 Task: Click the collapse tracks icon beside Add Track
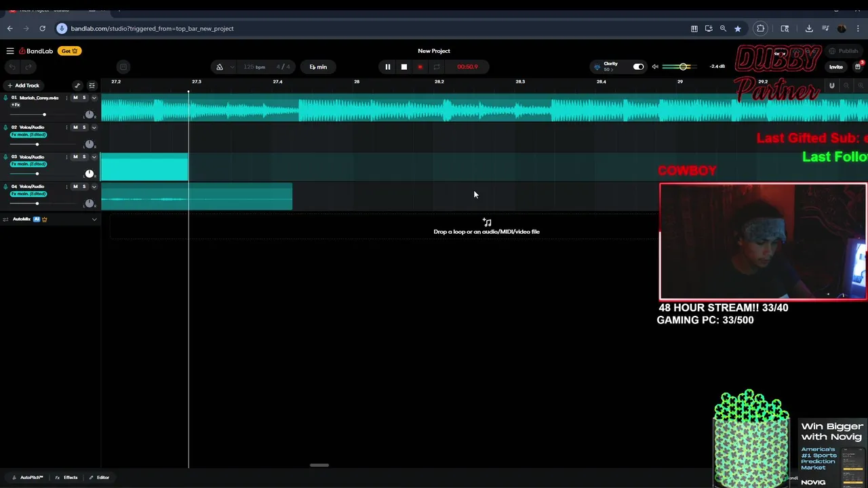[92, 85]
